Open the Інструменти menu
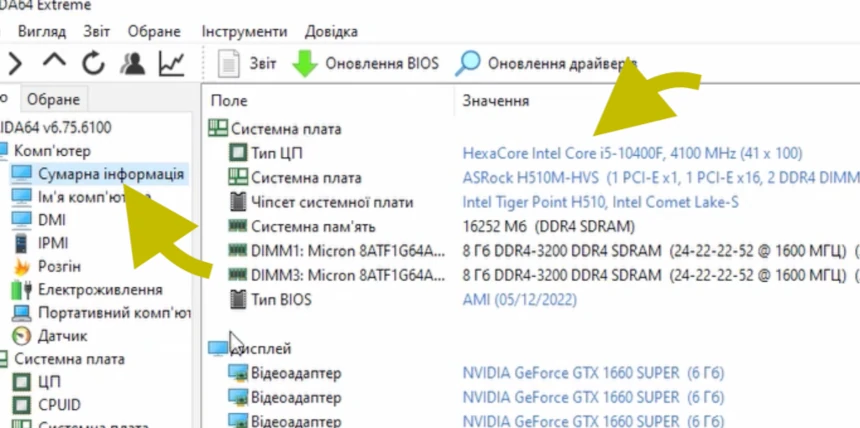 coord(244,31)
